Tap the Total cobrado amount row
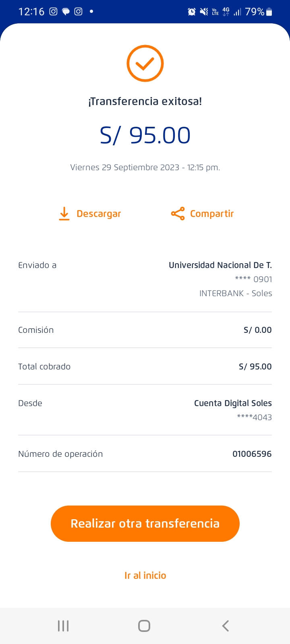Screen dimensions: 290x644 coord(145,367)
